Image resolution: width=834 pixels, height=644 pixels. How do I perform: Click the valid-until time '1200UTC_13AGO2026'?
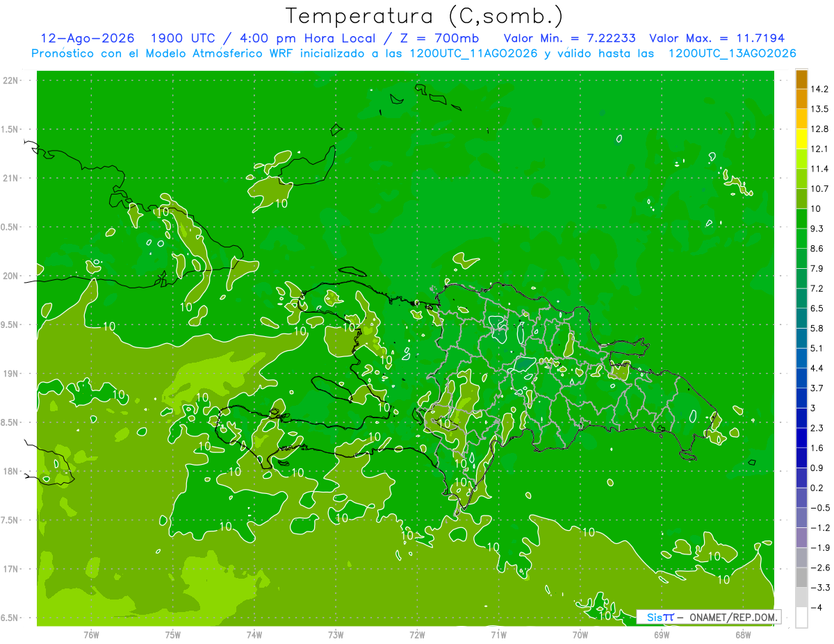[732, 53]
